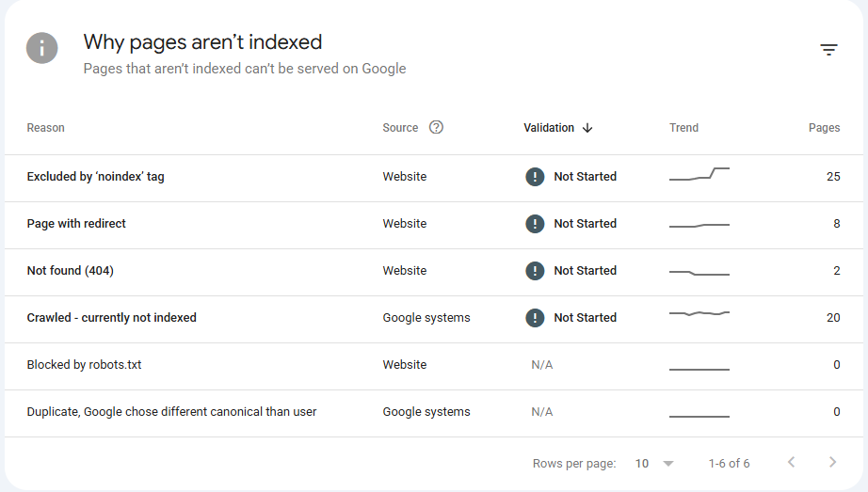
Task: Open the Page with redirect row
Action: pos(433,225)
